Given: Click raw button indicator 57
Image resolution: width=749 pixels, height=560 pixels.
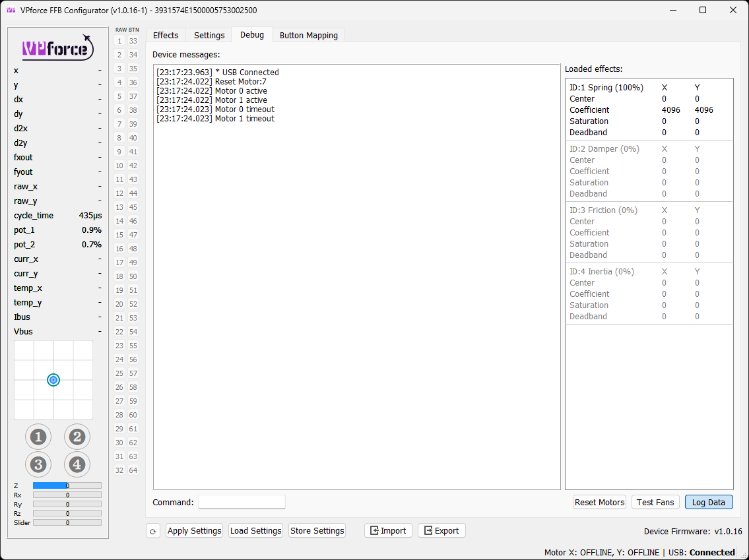Looking at the screenshot, I should pos(133,373).
